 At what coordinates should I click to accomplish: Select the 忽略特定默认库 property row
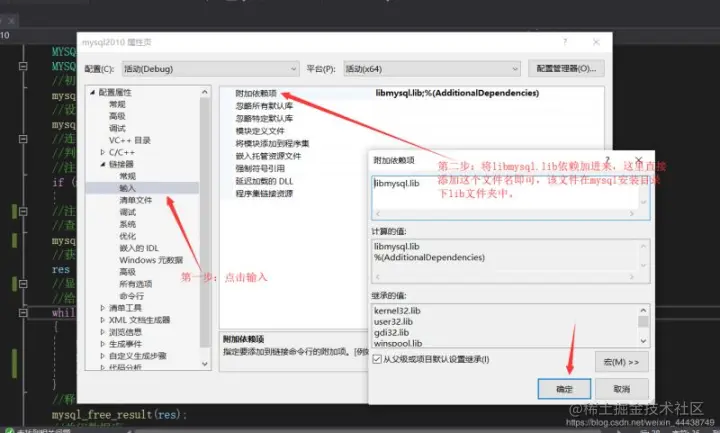264,118
